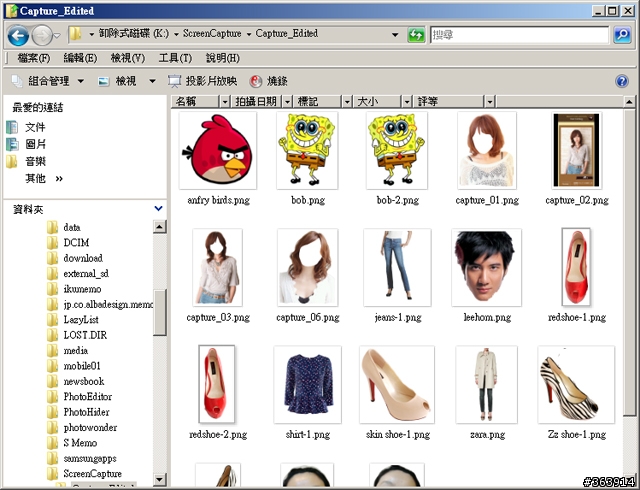Select the capture_03.png thumbnail

tap(218, 267)
